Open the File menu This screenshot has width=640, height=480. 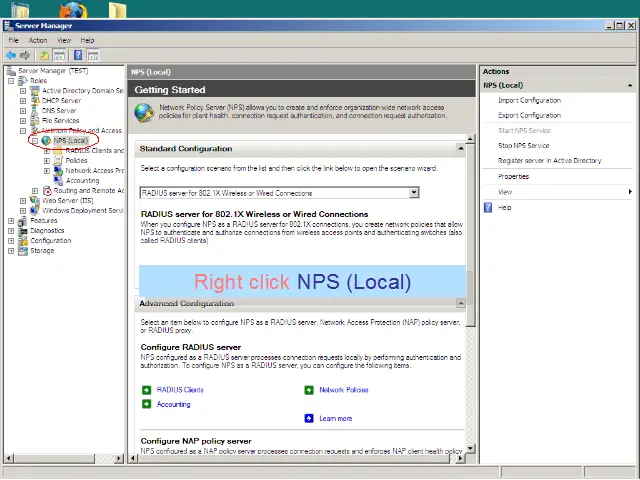(x=13, y=40)
